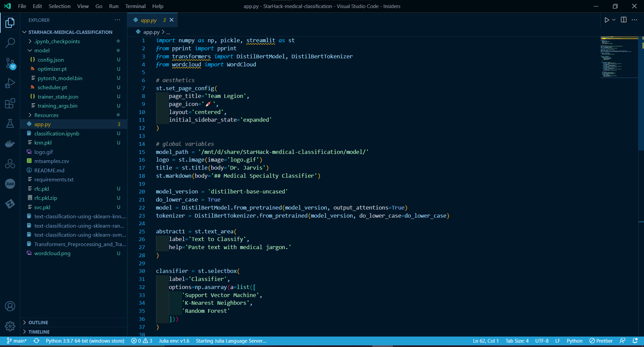
Task: Change UTF-8 file encoding
Action: (542, 341)
